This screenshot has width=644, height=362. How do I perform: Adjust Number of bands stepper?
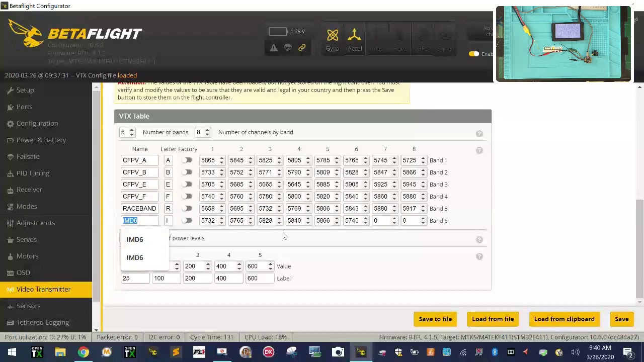[x=132, y=132]
